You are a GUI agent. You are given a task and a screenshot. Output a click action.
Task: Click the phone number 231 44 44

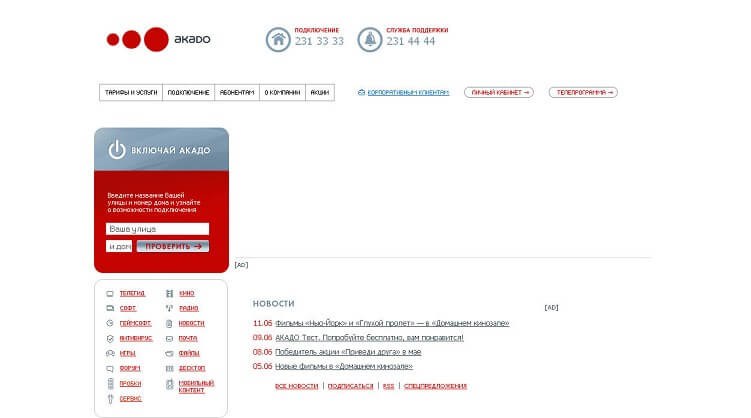point(410,42)
